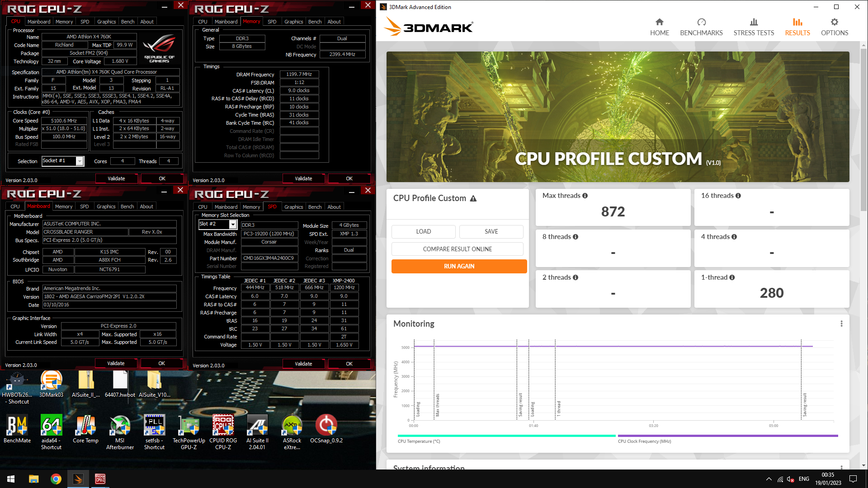The image size is (868, 488).
Task: Open the OPTIONS gear icon
Action: 835,22
